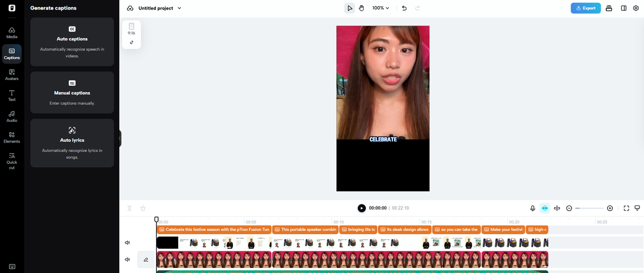
Task: Fit the timeline using the expand-corners icon
Action: [626, 208]
